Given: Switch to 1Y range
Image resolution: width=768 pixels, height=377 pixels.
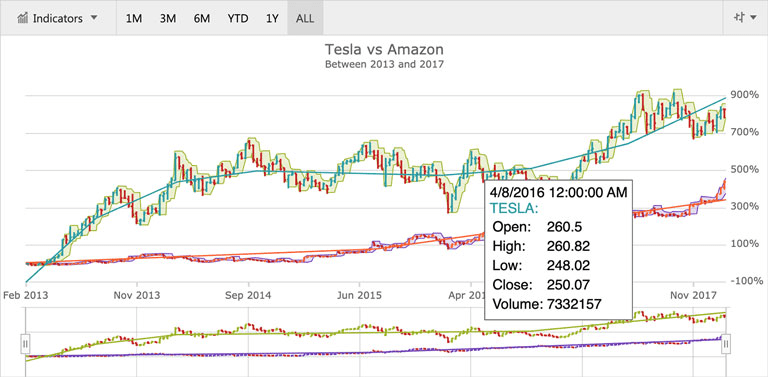Looking at the screenshot, I should click(272, 19).
